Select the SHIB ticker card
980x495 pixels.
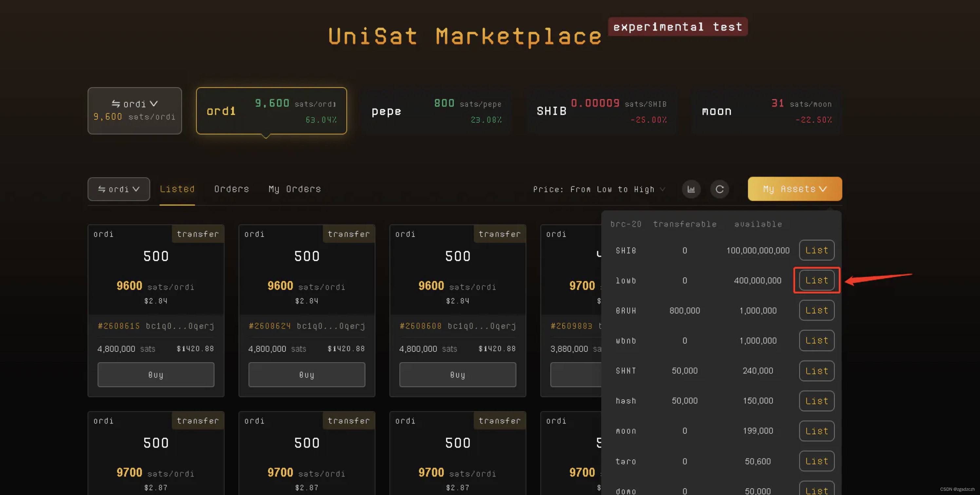tap(601, 111)
